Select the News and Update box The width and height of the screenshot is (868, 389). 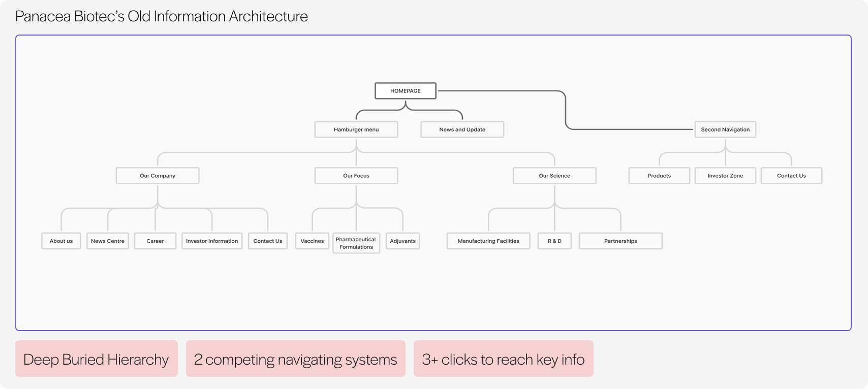click(462, 129)
